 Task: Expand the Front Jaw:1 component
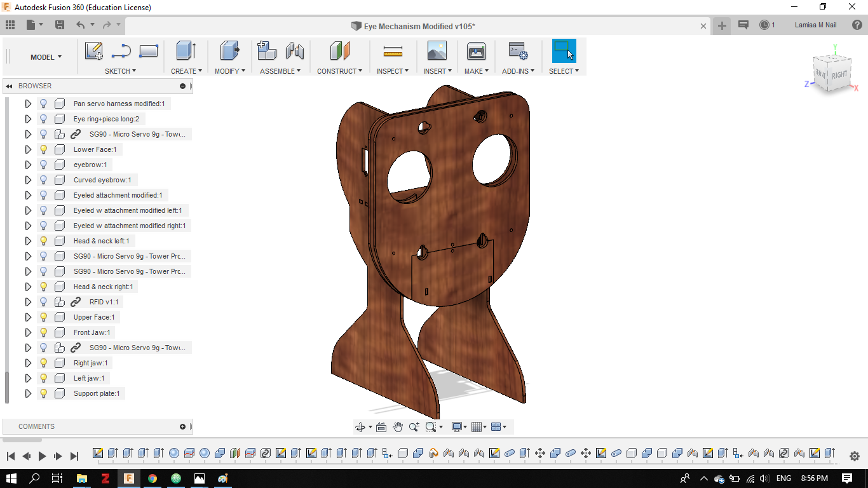tap(28, 332)
